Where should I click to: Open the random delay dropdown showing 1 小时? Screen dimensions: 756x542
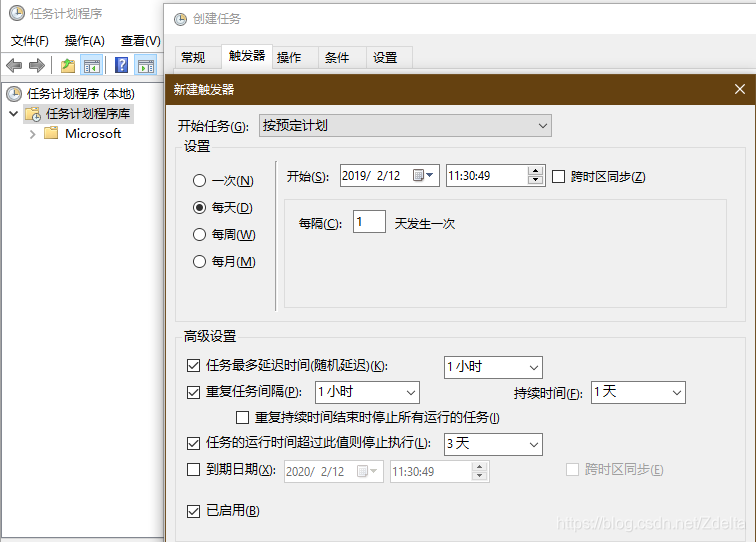493,367
